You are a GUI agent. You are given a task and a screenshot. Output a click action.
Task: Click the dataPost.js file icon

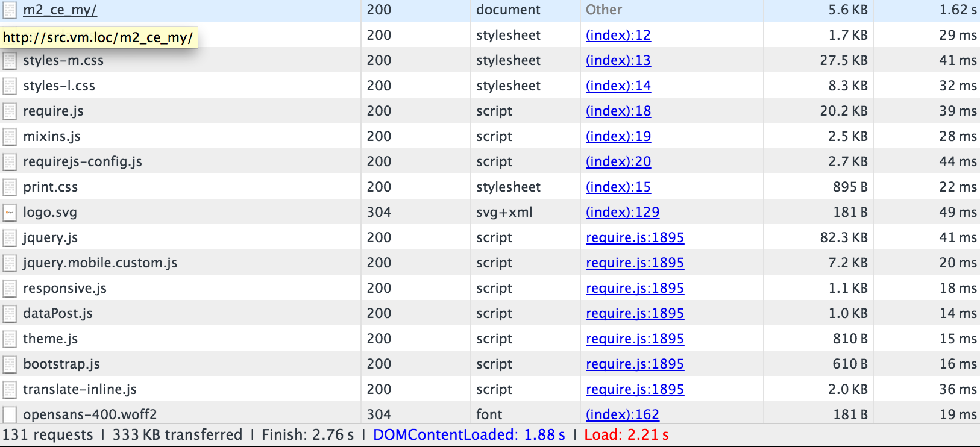(10, 313)
